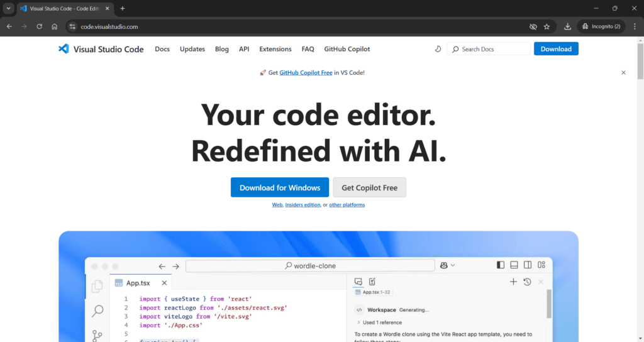
Task: Reload the page with refresh icon
Action: pyautogui.click(x=40, y=26)
